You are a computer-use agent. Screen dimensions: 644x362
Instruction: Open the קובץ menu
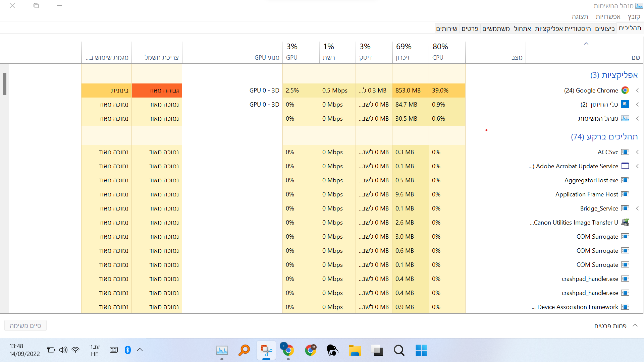(x=634, y=17)
